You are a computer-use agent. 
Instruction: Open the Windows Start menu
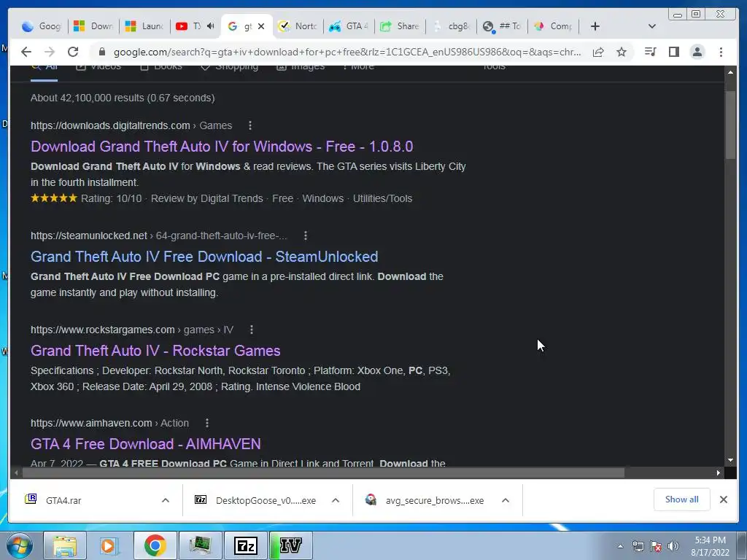pos(20,545)
